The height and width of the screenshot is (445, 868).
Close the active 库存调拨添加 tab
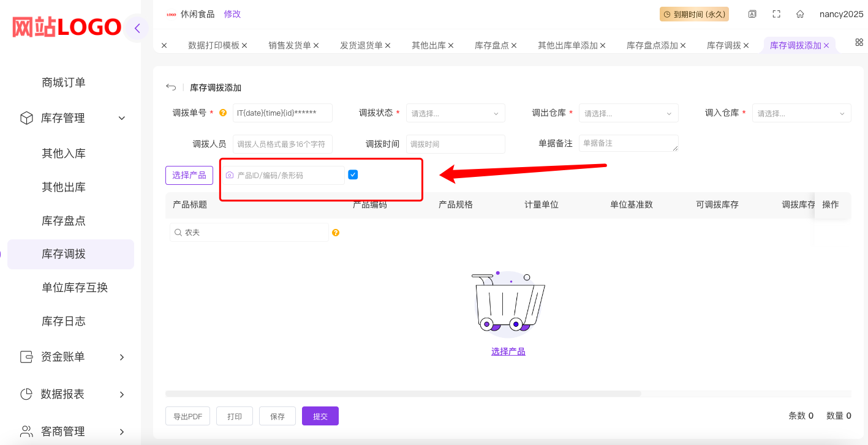(x=826, y=45)
